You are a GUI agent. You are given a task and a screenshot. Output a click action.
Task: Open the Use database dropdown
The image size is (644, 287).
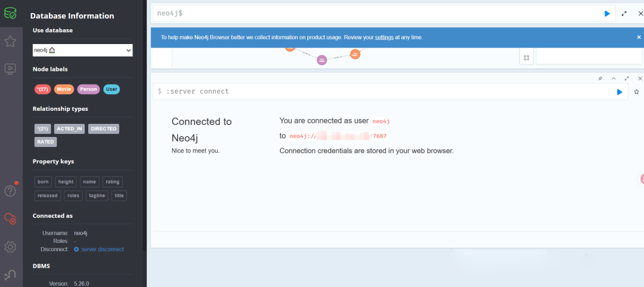coord(82,50)
